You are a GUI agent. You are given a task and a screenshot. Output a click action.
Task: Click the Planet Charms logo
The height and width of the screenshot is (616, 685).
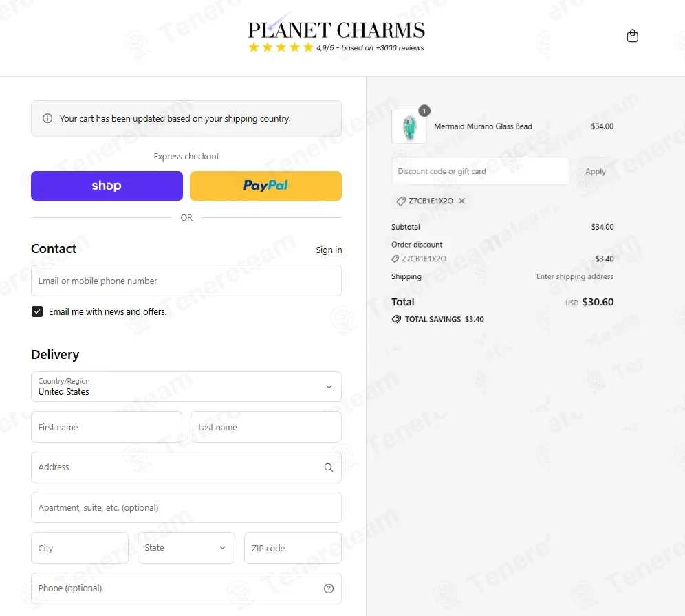point(336,30)
